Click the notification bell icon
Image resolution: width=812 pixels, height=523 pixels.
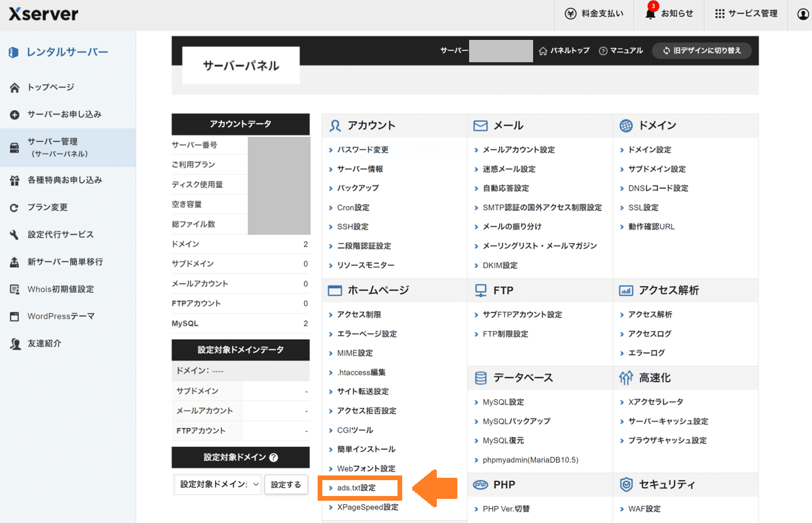(x=650, y=14)
